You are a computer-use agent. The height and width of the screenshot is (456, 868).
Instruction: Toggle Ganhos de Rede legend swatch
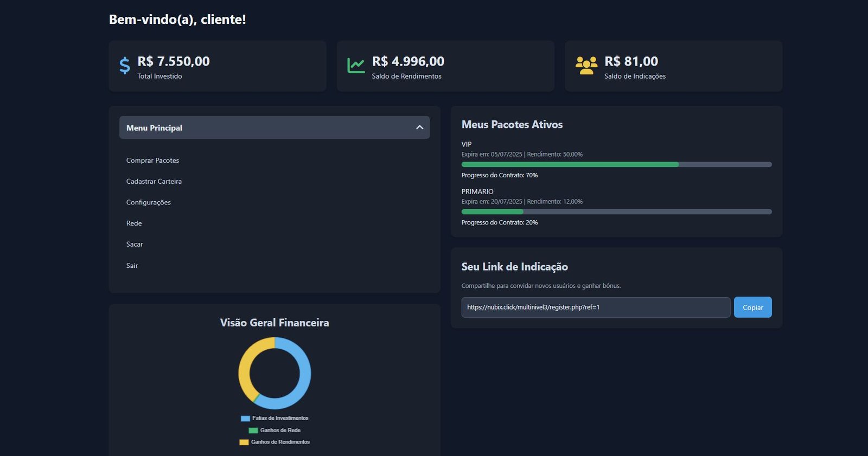coord(253,431)
